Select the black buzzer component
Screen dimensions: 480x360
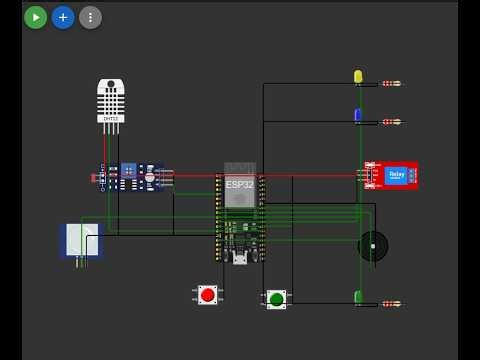373,247
